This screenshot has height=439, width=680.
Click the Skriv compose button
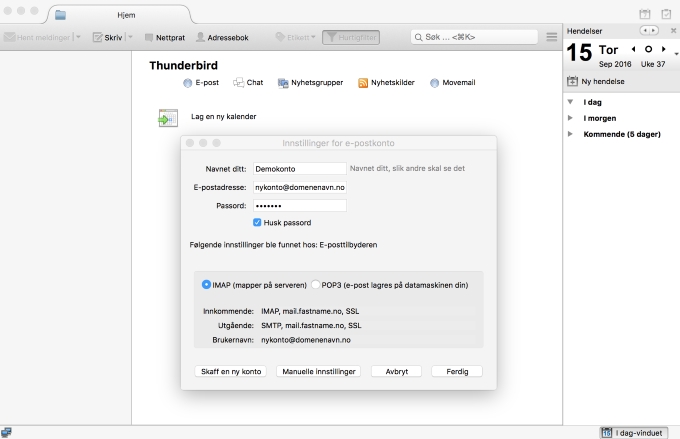click(x=108, y=37)
